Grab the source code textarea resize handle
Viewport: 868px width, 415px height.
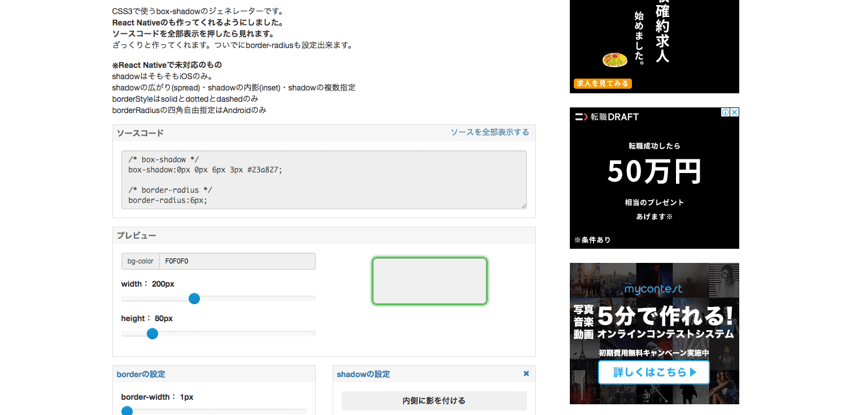coord(524,206)
